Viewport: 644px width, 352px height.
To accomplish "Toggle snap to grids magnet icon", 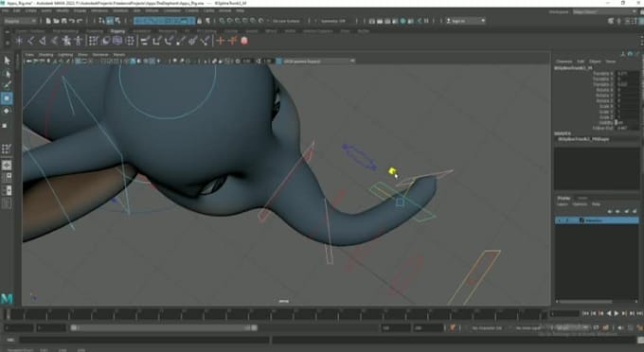I will [223, 21].
